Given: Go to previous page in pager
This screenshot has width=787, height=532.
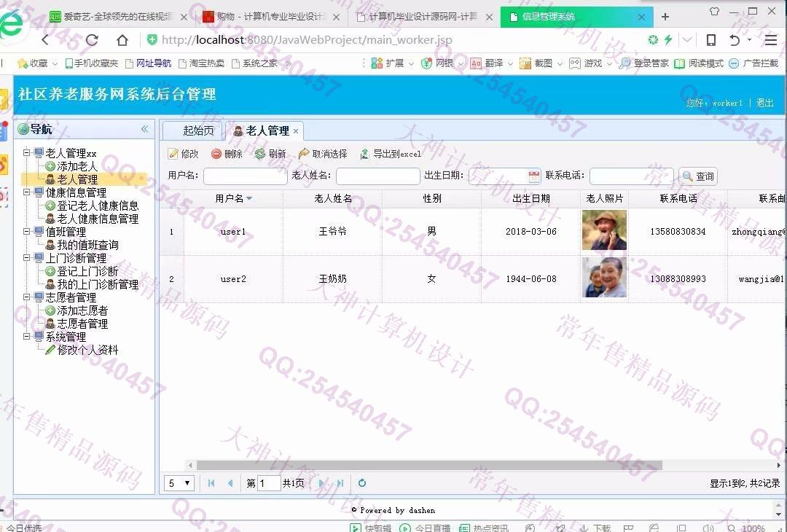Looking at the screenshot, I should coord(230,483).
